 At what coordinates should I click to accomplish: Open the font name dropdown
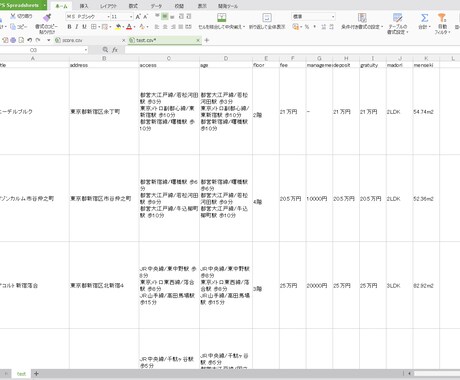click(108, 17)
